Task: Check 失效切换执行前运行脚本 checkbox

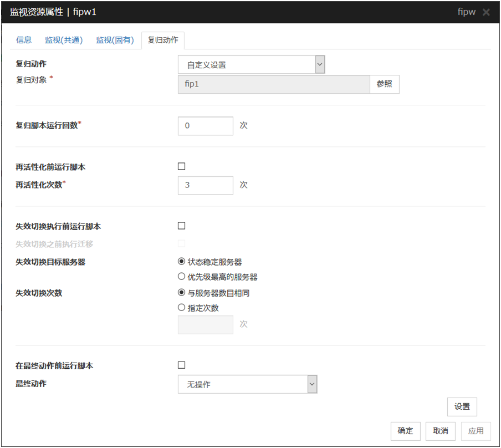Action: (x=181, y=226)
